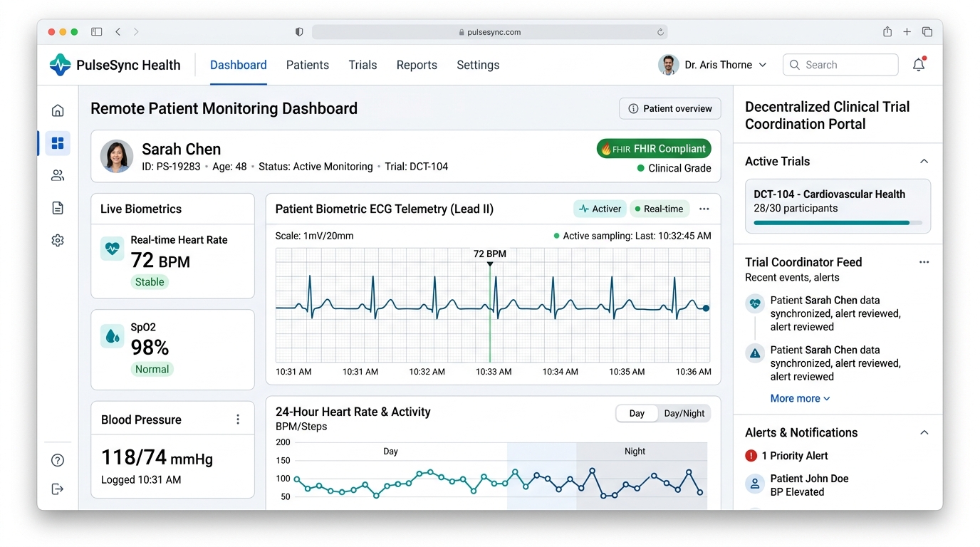
Task: Toggle the Activer ECG status chip
Action: click(600, 209)
